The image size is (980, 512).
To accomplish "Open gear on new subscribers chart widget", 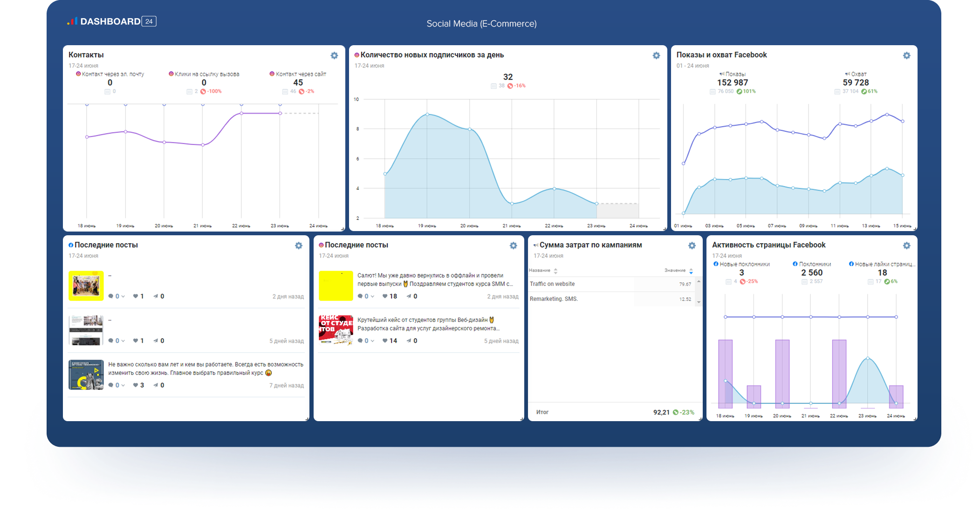I will coord(656,55).
